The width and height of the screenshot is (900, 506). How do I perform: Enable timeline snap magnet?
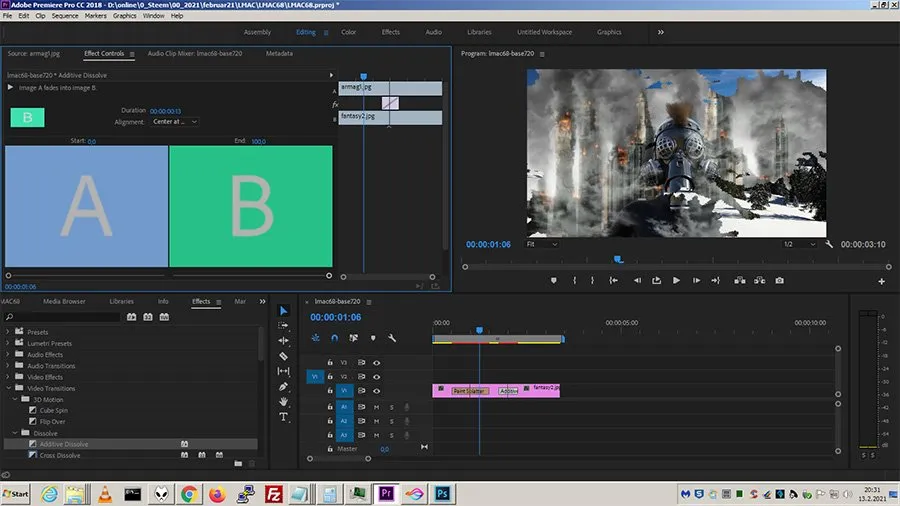tap(334, 338)
